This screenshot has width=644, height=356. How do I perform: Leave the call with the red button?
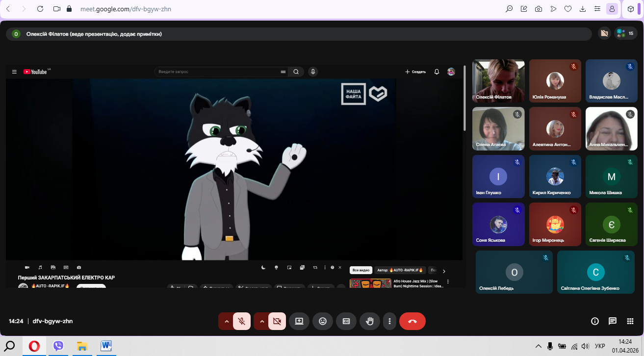412,321
